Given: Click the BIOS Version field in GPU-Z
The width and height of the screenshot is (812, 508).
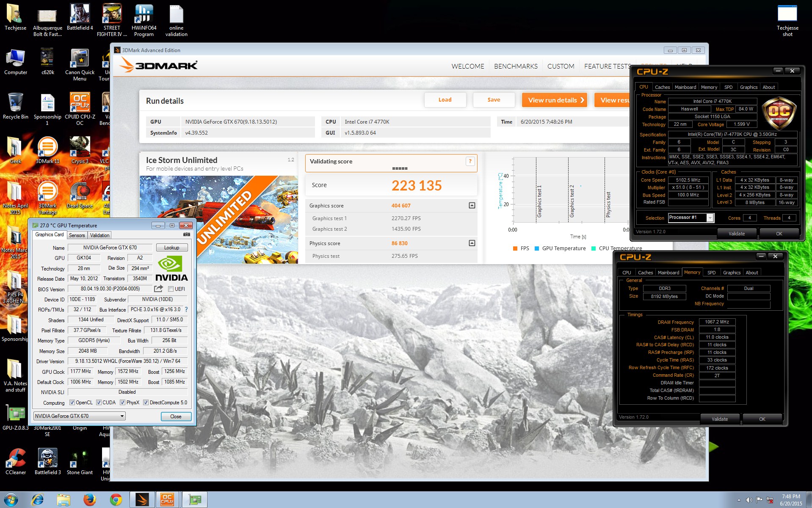Looking at the screenshot, I should [x=110, y=289].
